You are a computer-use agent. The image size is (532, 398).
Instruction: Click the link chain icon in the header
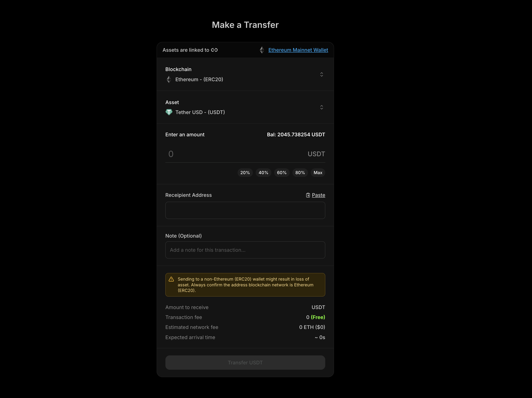tap(215, 50)
